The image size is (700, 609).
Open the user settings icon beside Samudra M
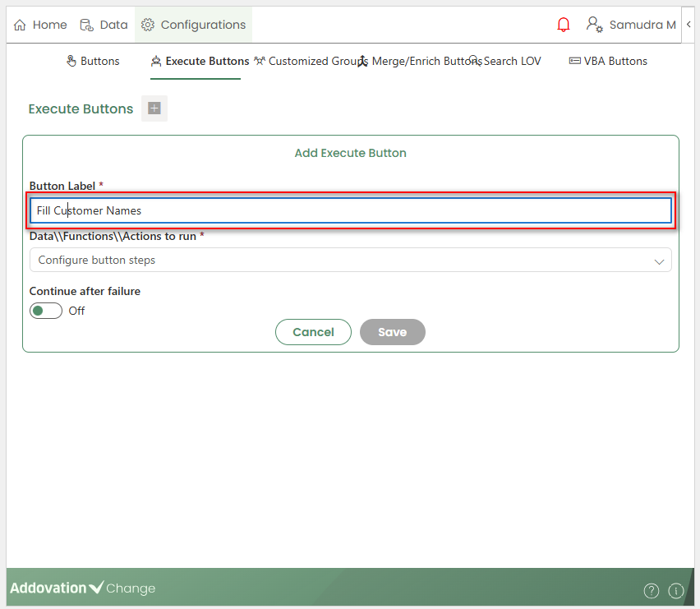coord(595,25)
